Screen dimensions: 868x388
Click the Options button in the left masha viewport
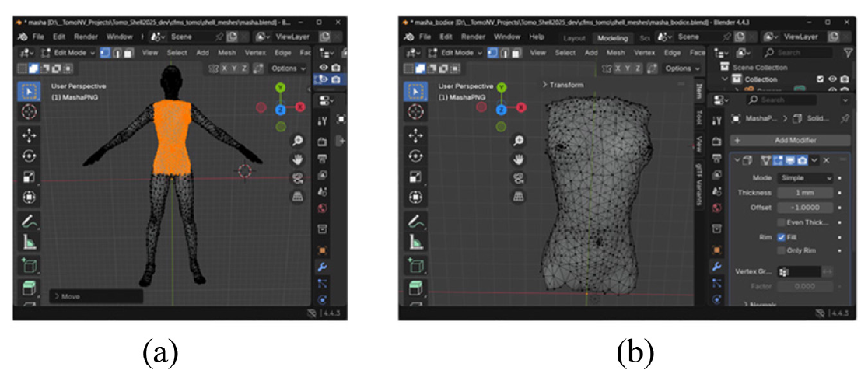click(286, 68)
